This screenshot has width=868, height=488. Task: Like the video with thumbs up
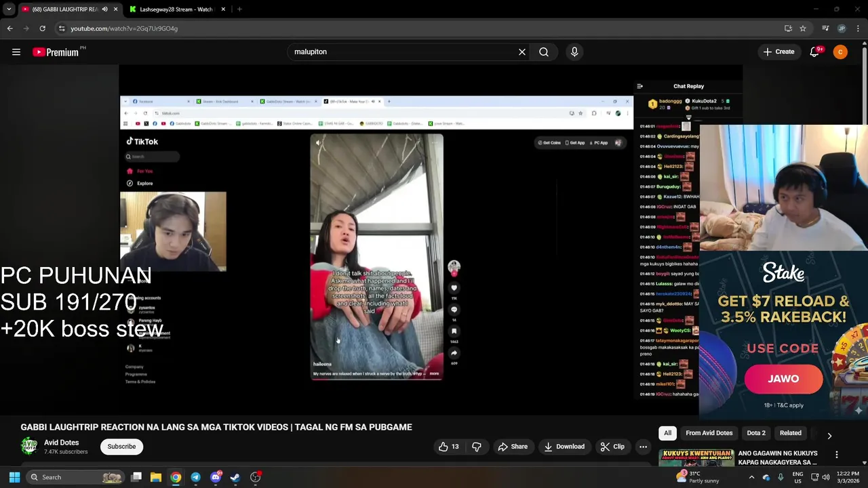point(449,447)
